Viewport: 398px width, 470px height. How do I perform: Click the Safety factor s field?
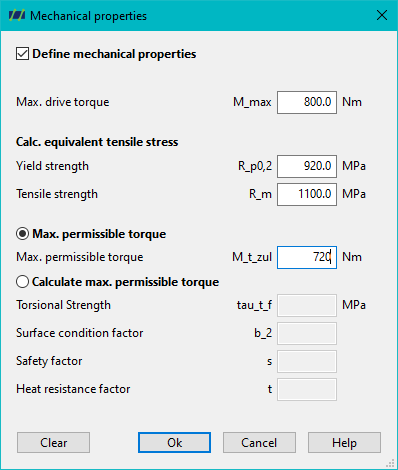tap(307, 361)
